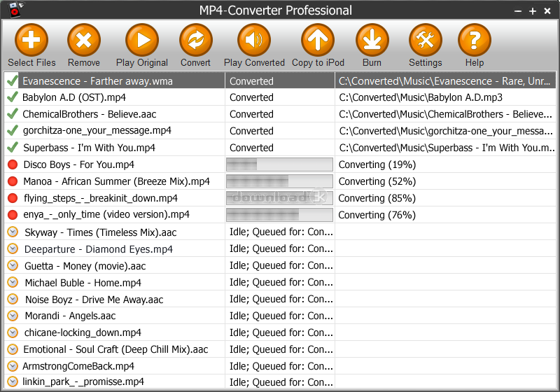Image resolution: width=560 pixels, height=392 pixels.
Task: Click the Converting (85%) status text
Action: click(377, 198)
